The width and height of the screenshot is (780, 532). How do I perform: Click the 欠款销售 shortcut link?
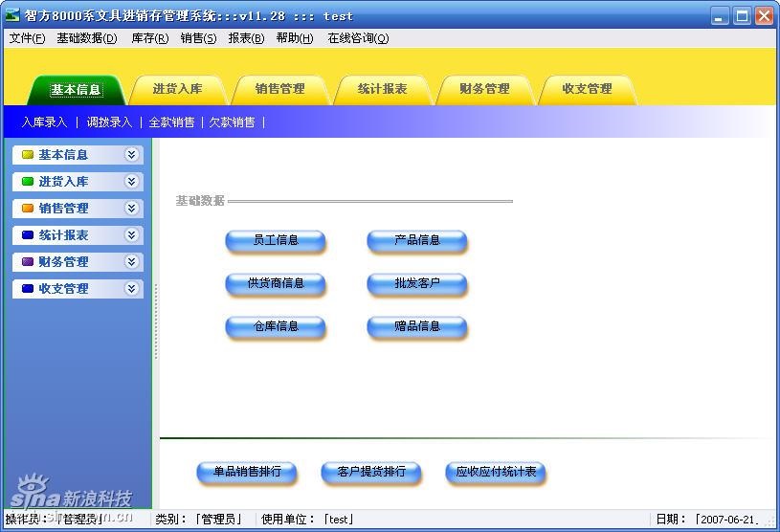pyautogui.click(x=232, y=122)
